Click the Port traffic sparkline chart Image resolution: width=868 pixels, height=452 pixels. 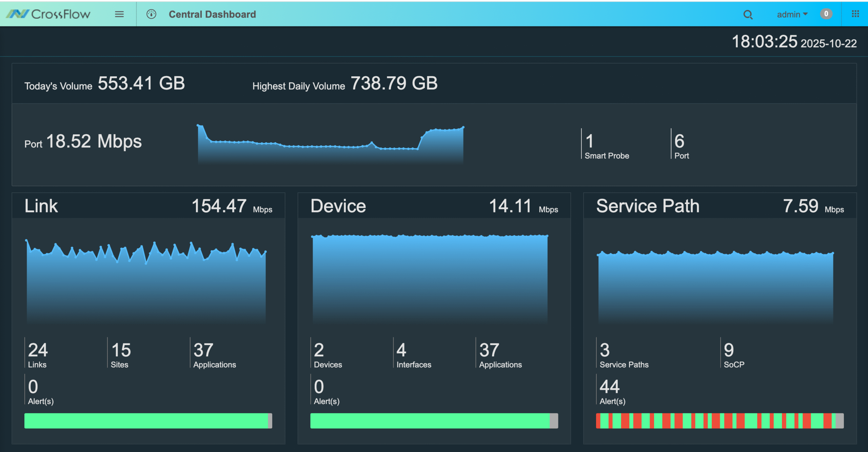(x=330, y=146)
